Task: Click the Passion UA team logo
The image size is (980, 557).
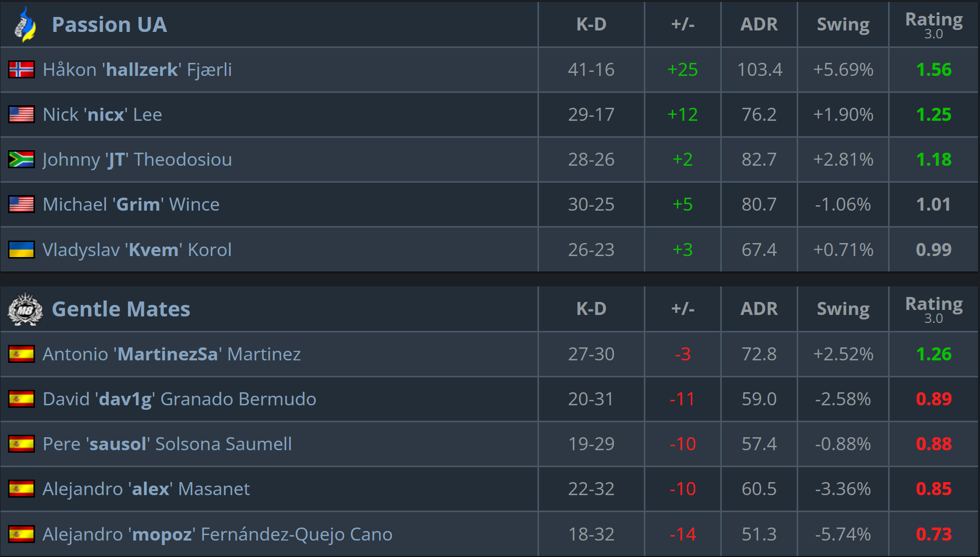Action: (25, 24)
